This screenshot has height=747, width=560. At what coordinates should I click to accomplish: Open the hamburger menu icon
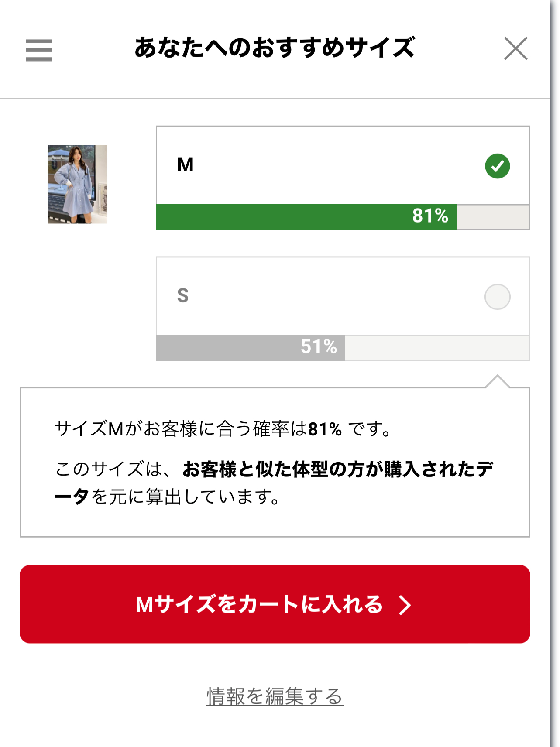pyautogui.click(x=39, y=50)
